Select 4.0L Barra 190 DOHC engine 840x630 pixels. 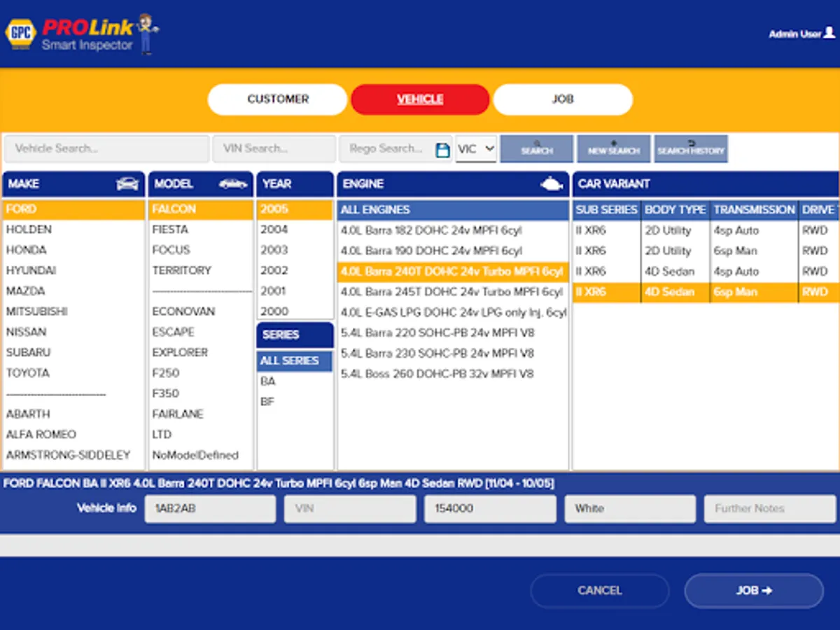(453, 251)
